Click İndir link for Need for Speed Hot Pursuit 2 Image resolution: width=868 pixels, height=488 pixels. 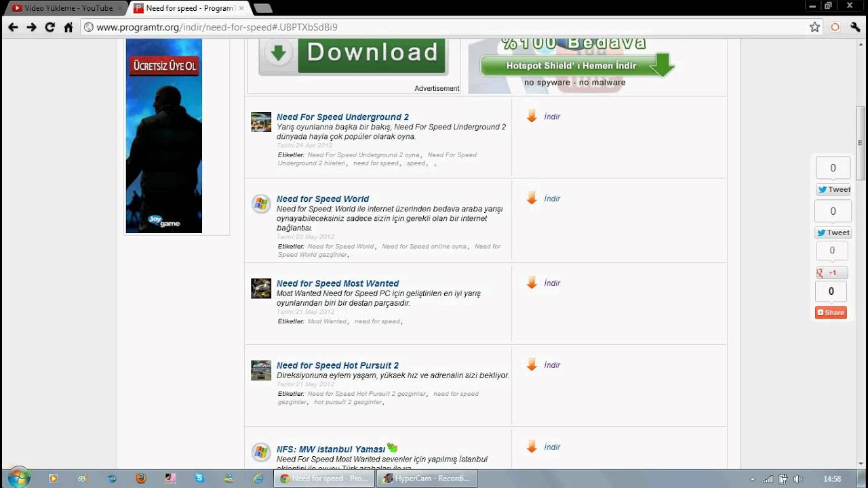[x=552, y=365]
